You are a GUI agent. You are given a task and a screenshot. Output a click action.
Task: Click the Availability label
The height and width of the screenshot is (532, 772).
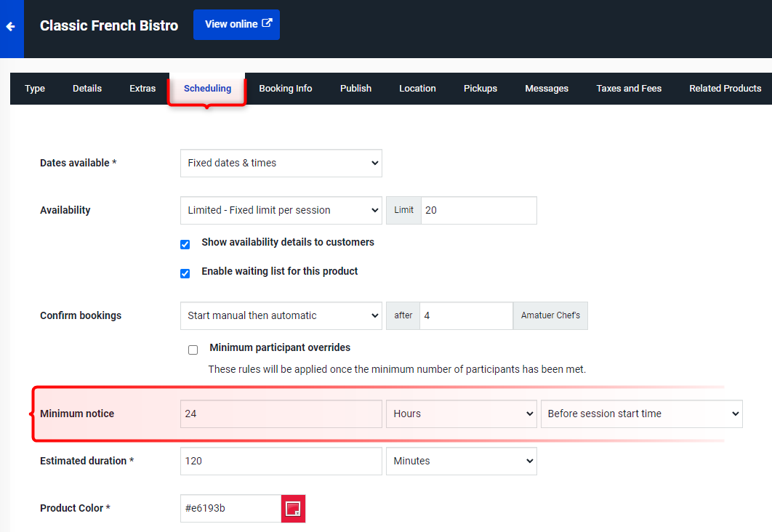[x=65, y=210]
